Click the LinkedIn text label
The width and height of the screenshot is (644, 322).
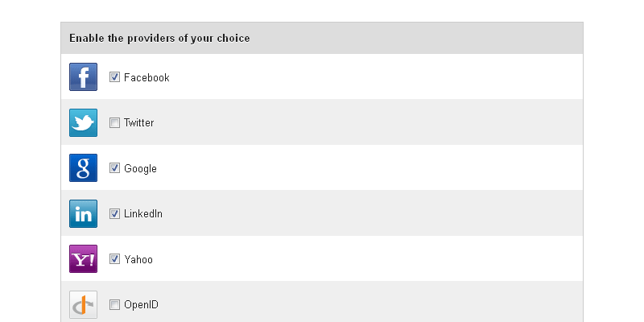[x=143, y=214]
